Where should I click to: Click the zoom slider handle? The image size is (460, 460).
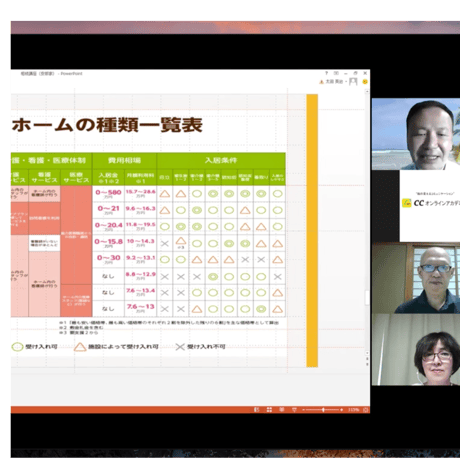tap(323, 410)
